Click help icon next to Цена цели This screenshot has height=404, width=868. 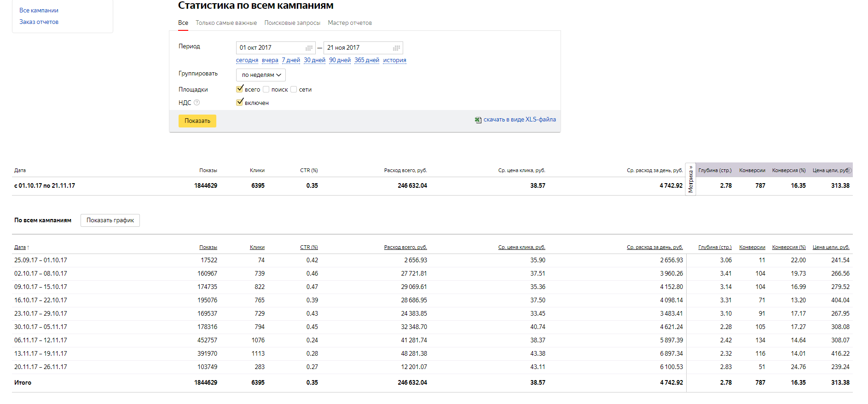pos(849,170)
